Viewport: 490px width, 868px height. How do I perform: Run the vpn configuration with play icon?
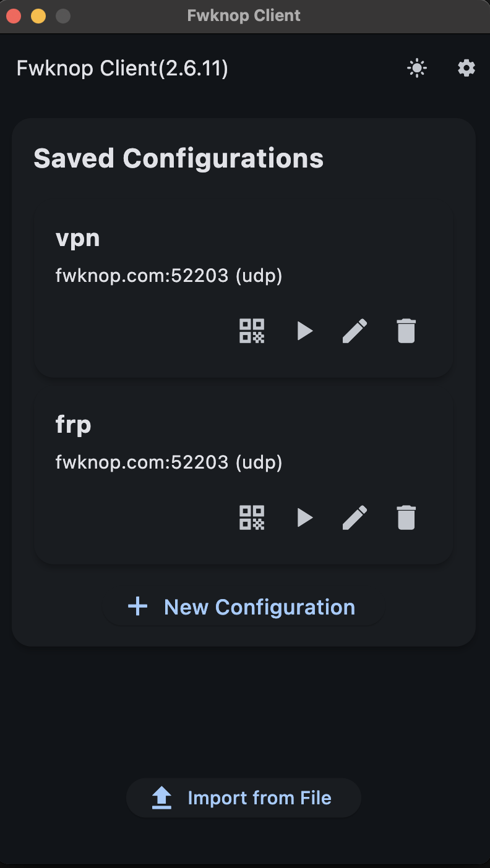[304, 331]
